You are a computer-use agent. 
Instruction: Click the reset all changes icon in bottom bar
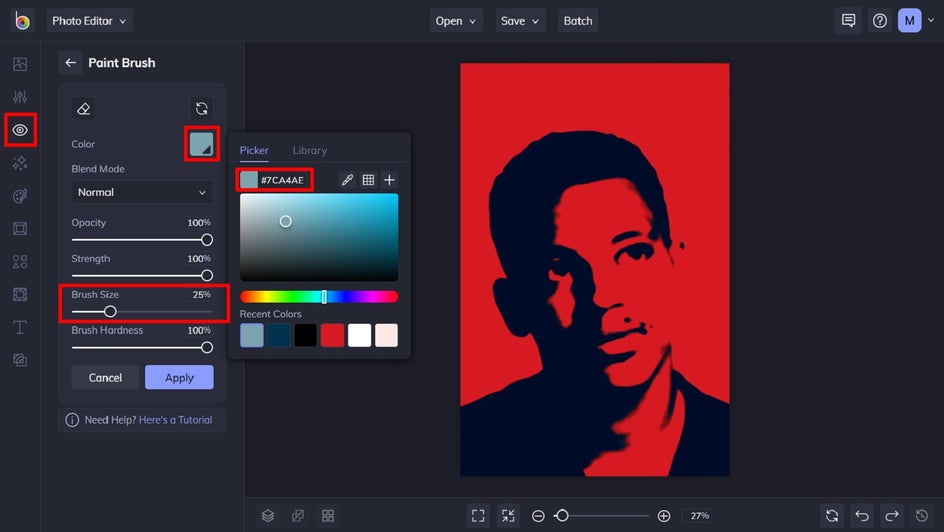[x=832, y=516]
